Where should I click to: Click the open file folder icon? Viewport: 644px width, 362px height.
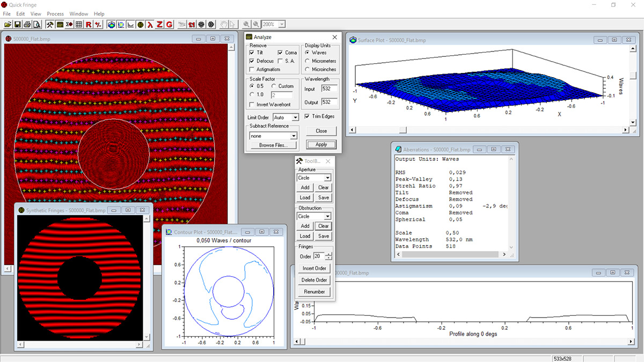(x=8, y=25)
